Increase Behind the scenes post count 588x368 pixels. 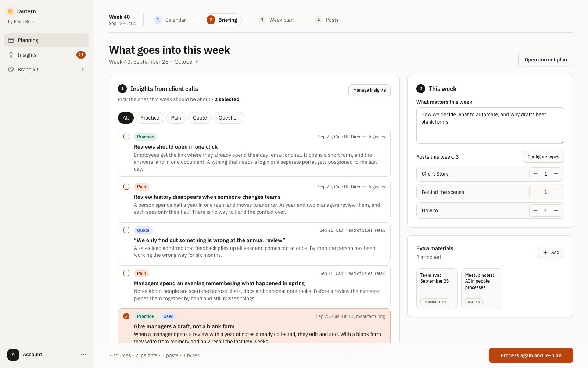pyautogui.click(x=556, y=192)
